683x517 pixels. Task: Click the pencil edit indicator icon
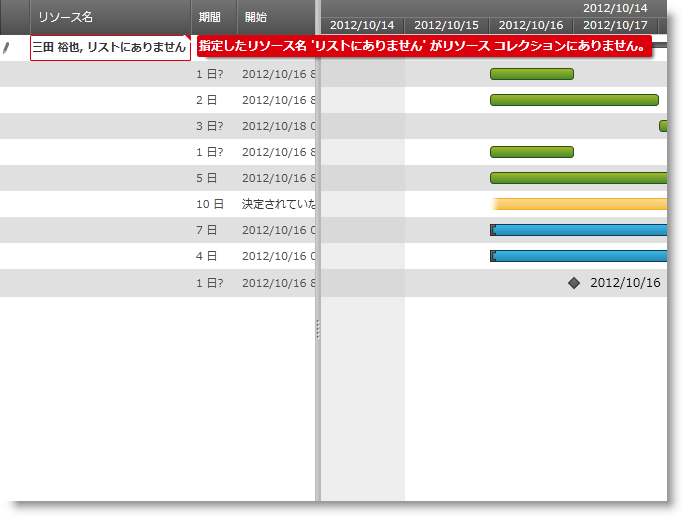pyautogui.click(x=6, y=47)
